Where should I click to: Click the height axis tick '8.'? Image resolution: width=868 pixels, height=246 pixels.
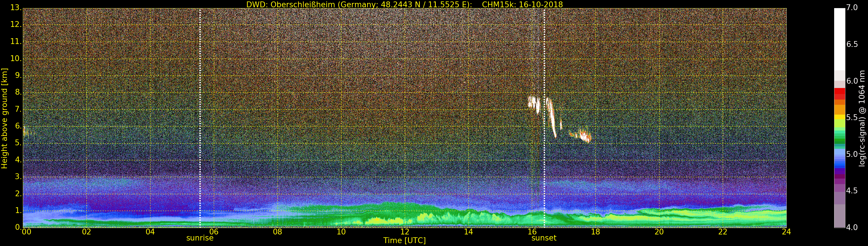(x=18, y=92)
